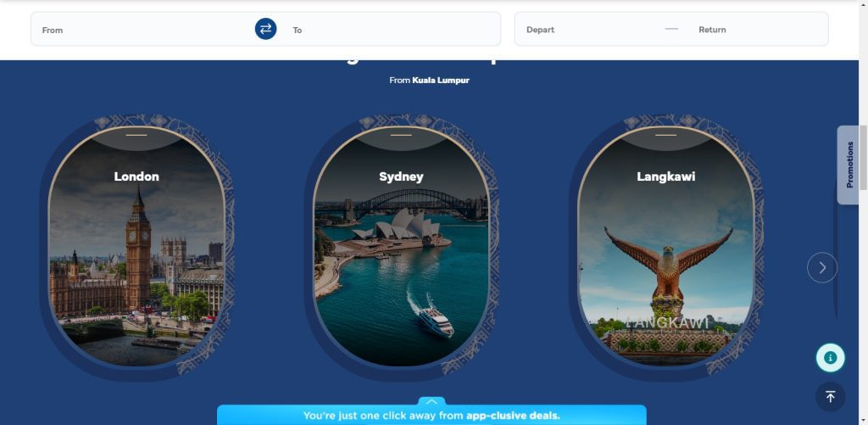Focus the To airport field

pyautogui.click(x=390, y=30)
